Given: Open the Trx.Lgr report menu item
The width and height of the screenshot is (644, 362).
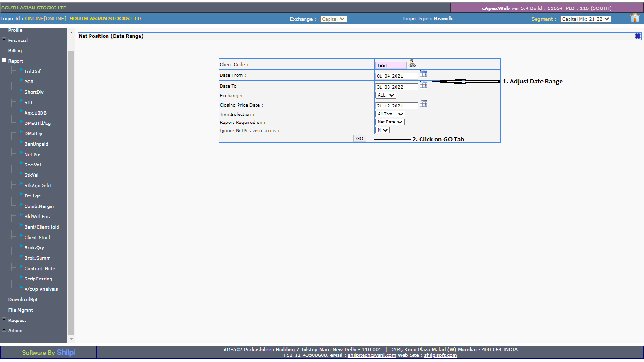Looking at the screenshot, I should click(32, 196).
